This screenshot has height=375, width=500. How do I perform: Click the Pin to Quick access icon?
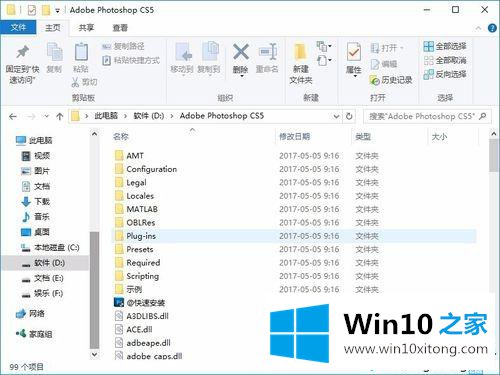tap(22, 52)
